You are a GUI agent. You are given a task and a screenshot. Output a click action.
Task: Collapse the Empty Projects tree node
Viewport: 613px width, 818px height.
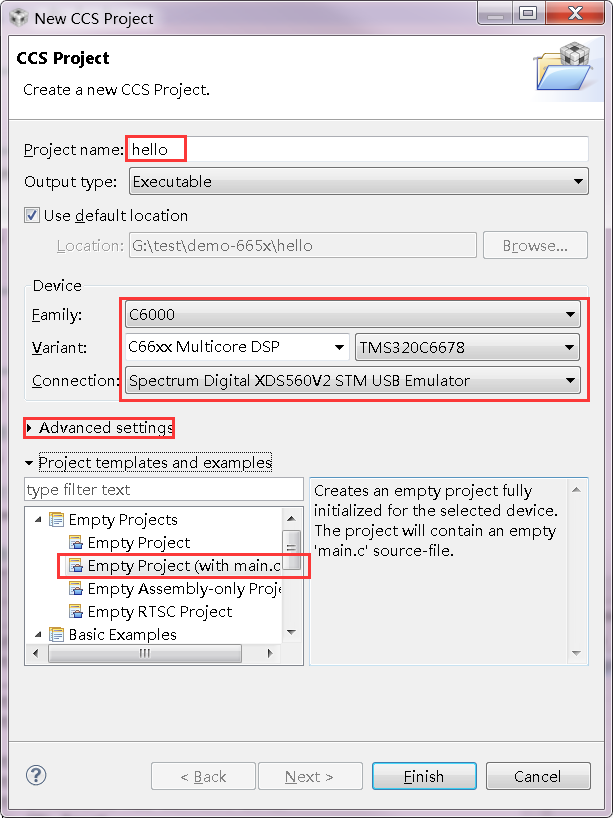click(38, 520)
